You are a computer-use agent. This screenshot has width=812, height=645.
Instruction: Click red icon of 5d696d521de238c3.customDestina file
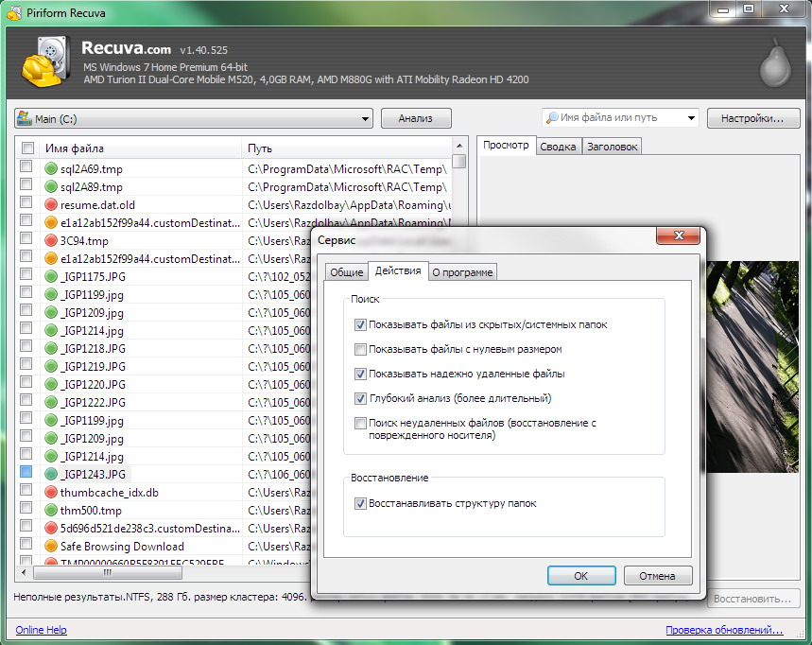point(51,528)
